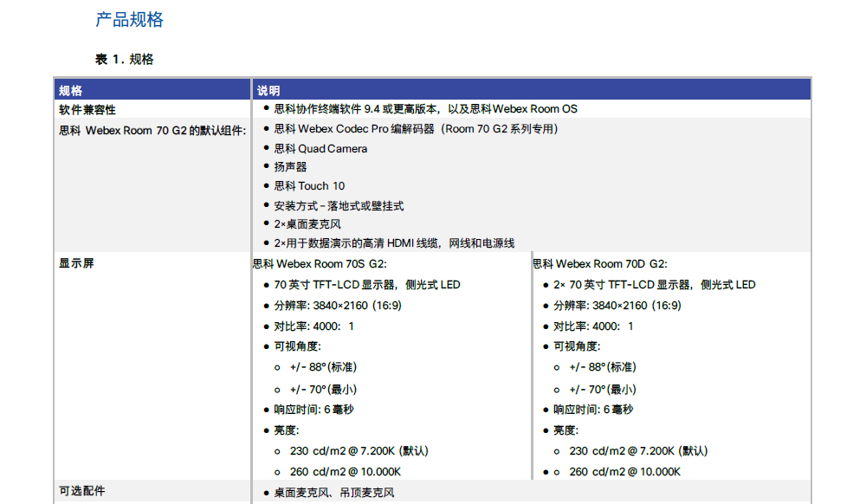The height and width of the screenshot is (504, 866).
Task: Click the 思科 Webex Room 70S G2 heading
Action: click(x=320, y=264)
